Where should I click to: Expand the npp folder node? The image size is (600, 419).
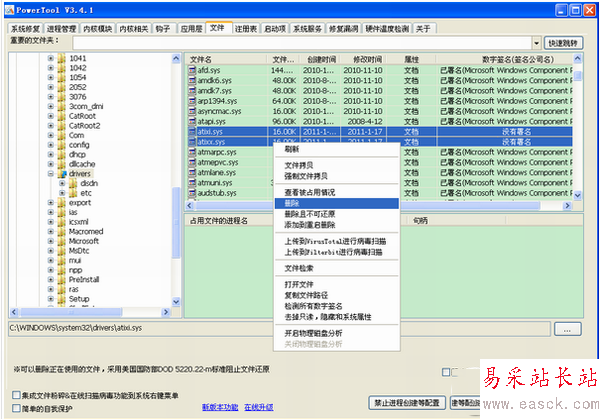(x=51, y=270)
